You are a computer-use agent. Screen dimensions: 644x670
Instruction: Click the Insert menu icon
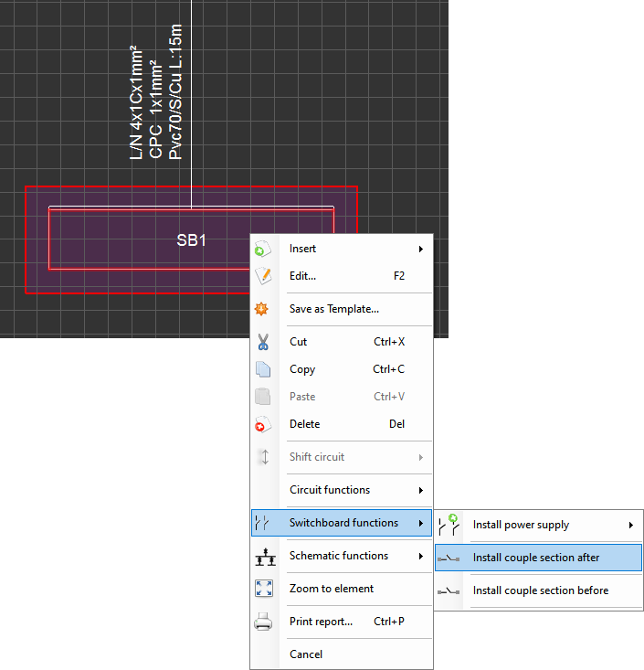pyautogui.click(x=263, y=250)
